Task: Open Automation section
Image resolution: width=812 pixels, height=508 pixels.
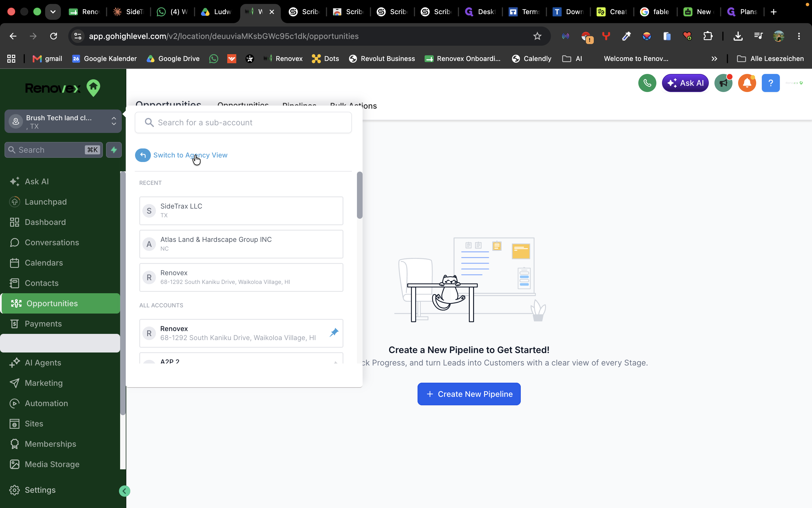Action: tap(60, 403)
